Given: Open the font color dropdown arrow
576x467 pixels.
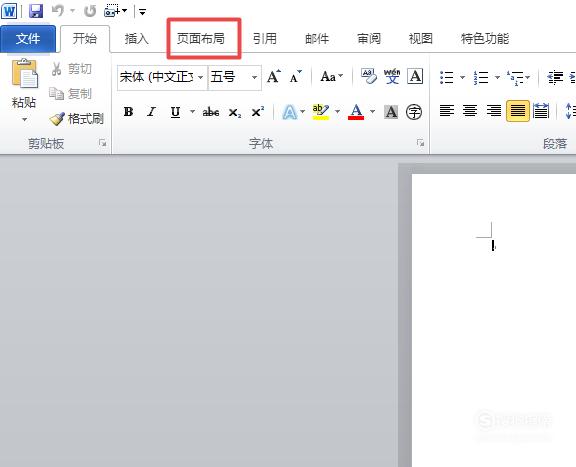Looking at the screenshot, I should coord(372,111).
